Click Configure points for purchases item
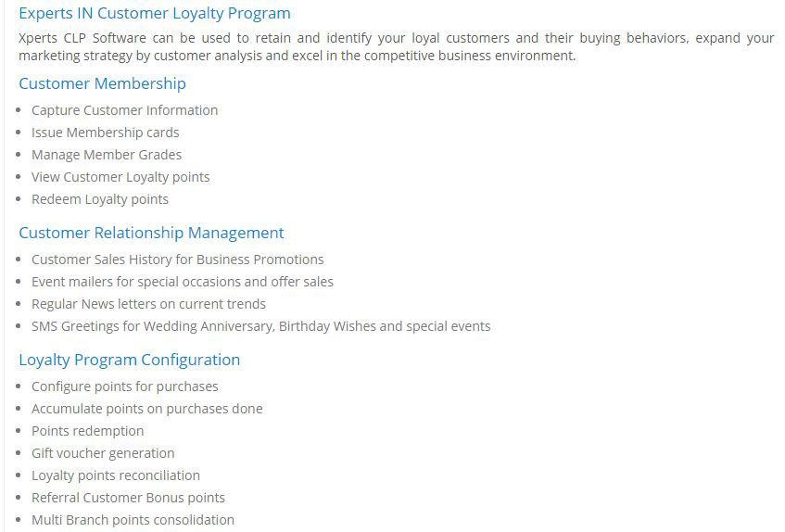Image resolution: width=785 pixels, height=532 pixels. 125,386
